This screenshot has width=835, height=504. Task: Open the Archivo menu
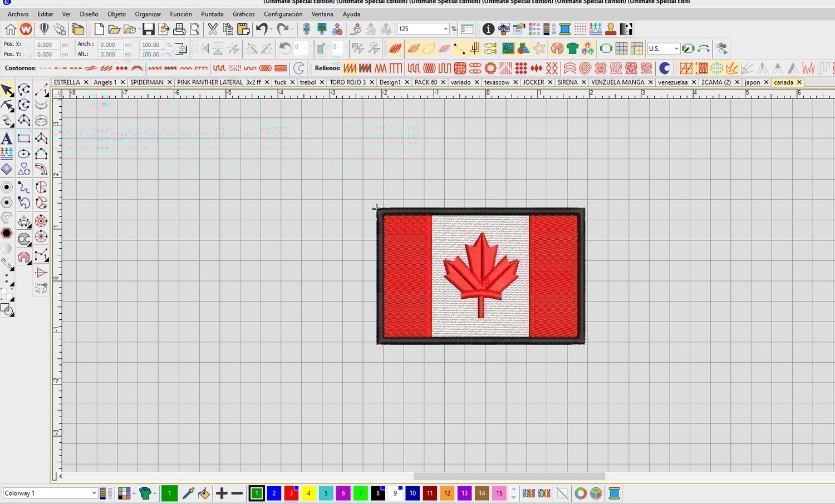coord(18,14)
